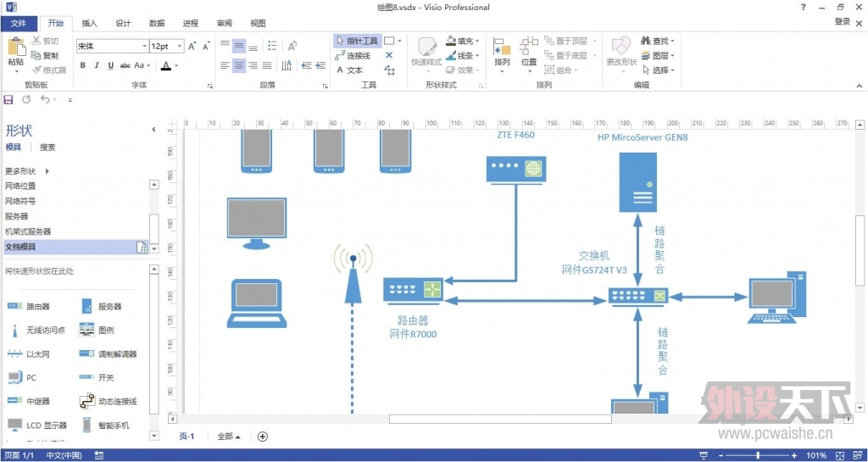The width and height of the screenshot is (868, 462).
Task: Switch to the Design (设计) tab
Action: [123, 23]
